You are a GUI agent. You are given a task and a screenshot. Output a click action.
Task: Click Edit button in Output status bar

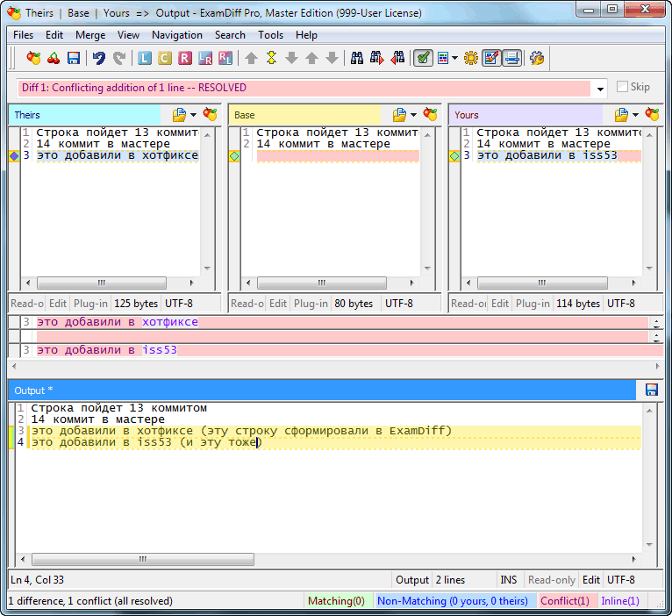(x=591, y=580)
